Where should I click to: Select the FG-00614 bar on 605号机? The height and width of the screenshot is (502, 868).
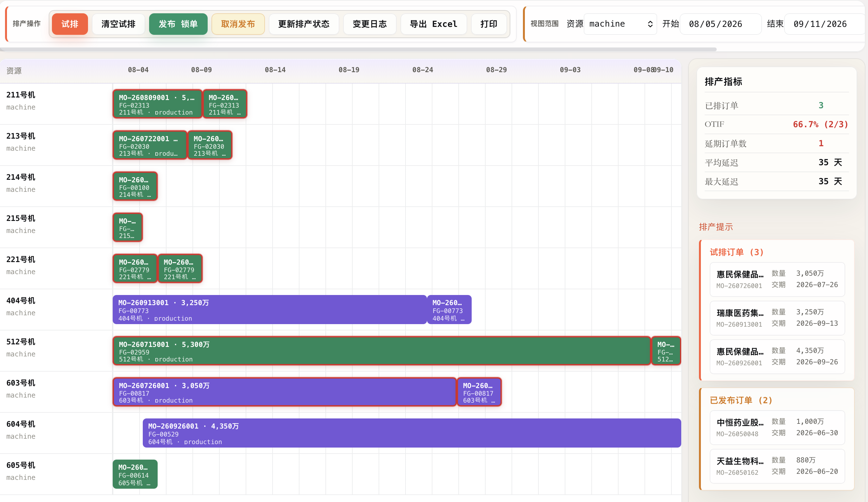[x=135, y=474]
